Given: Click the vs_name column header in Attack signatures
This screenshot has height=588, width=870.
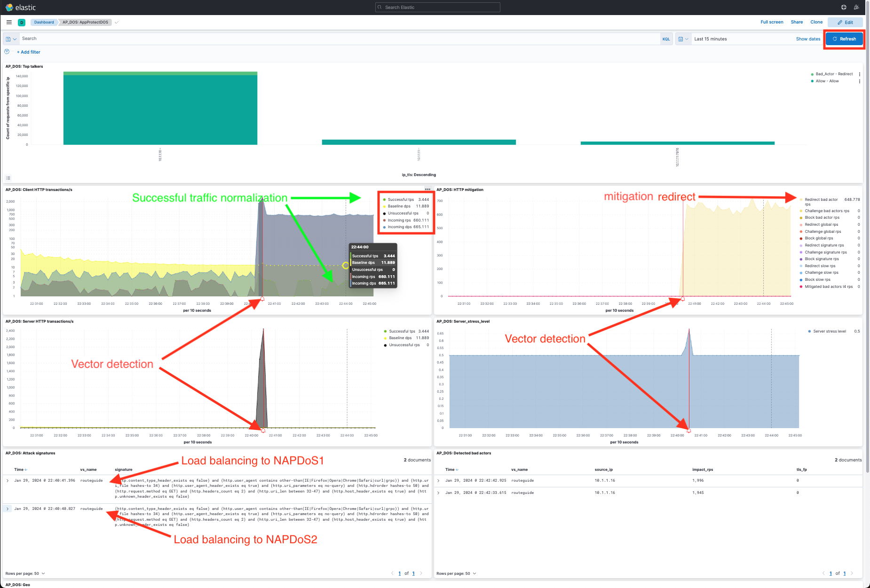Looking at the screenshot, I should click(x=88, y=469).
